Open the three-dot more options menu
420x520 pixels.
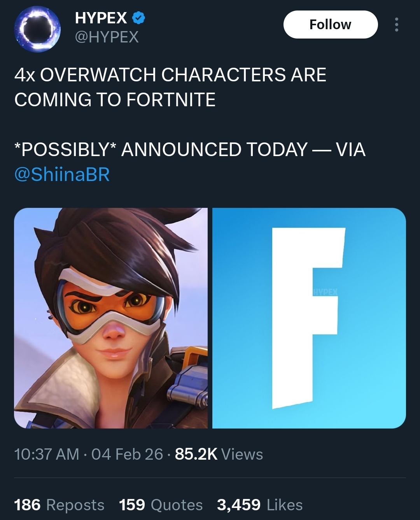[x=396, y=25]
